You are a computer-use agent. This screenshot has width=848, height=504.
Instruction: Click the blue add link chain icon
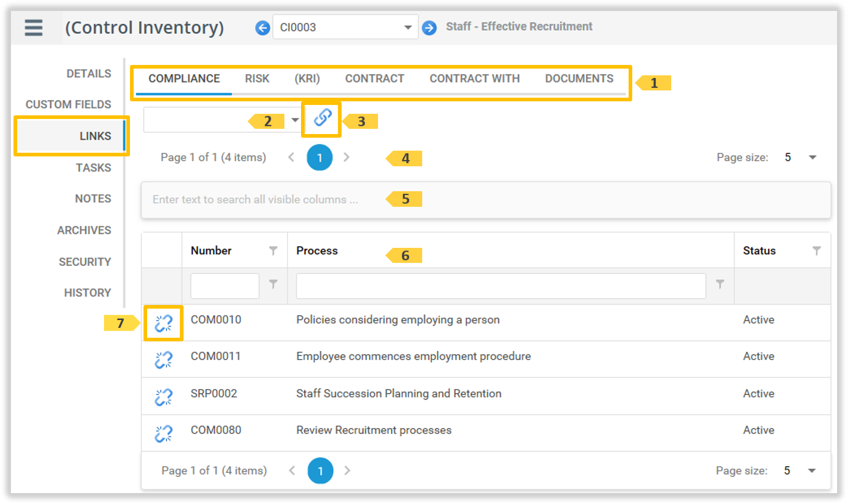coord(322,118)
